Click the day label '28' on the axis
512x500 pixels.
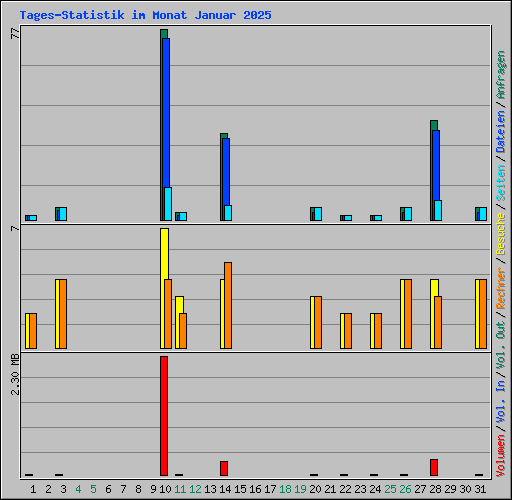(435, 489)
